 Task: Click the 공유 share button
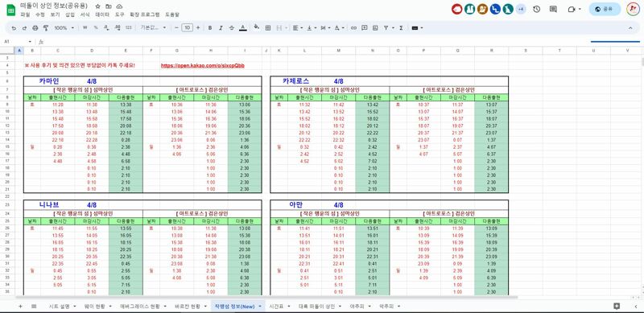[x=605, y=9]
